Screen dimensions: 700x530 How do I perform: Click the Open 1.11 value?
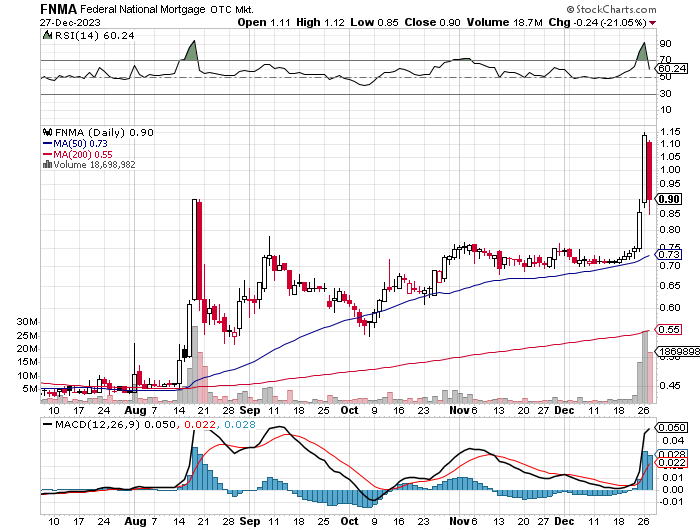click(x=264, y=22)
